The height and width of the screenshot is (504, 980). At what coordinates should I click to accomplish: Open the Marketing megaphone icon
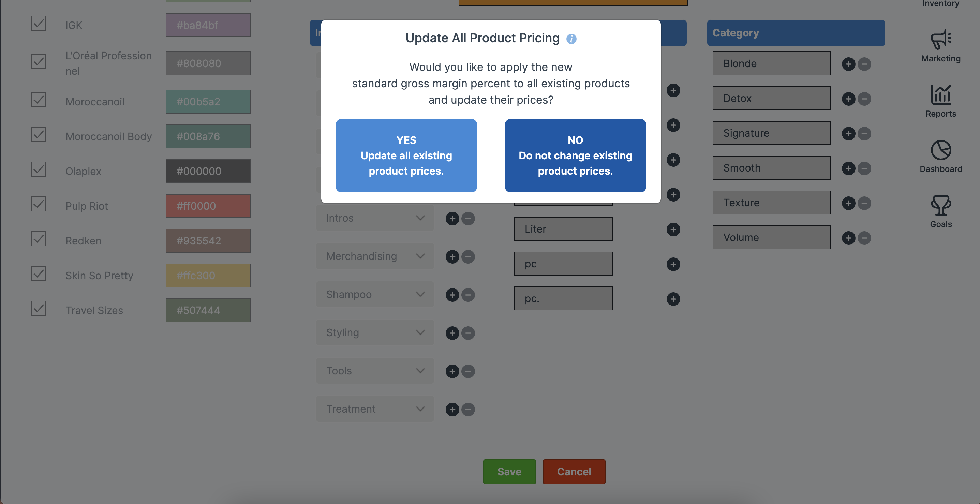click(940, 40)
